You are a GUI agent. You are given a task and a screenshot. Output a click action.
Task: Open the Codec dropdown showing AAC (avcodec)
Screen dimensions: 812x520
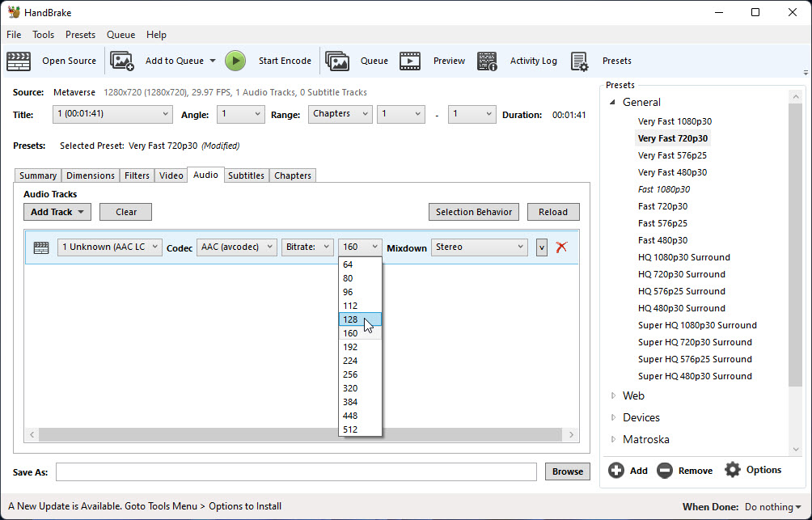click(237, 247)
